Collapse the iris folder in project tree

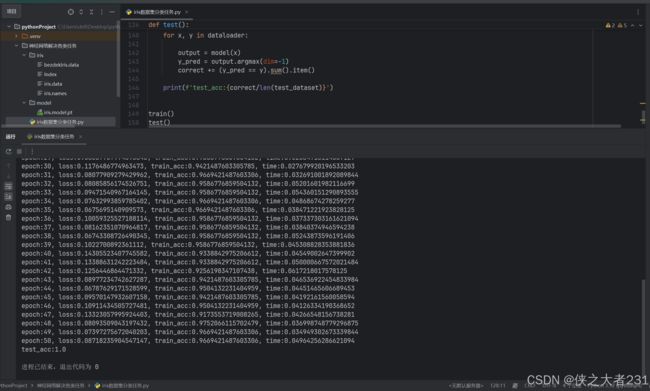pyautogui.click(x=24, y=55)
